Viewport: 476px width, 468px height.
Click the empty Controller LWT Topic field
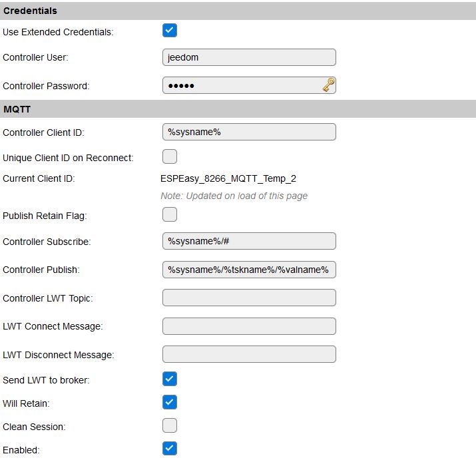(249, 298)
